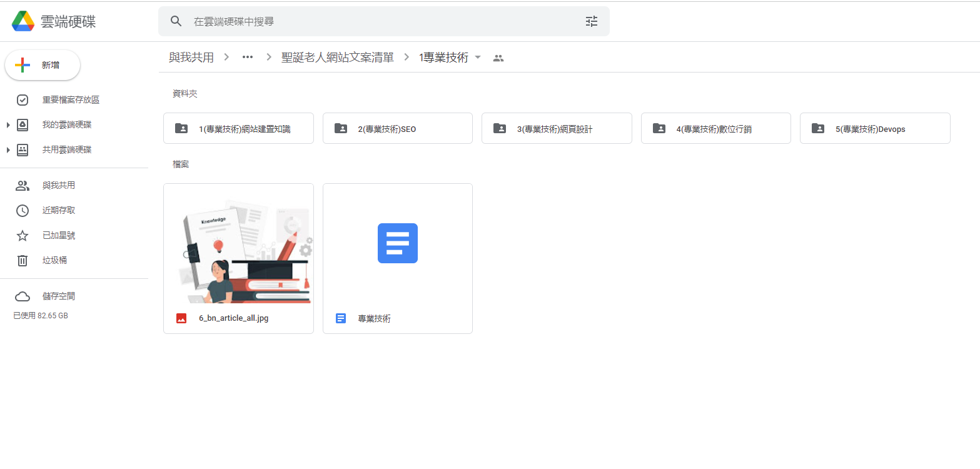
Task: Select the large Docs icon preview of 專業技術
Action: tap(398, 243)
